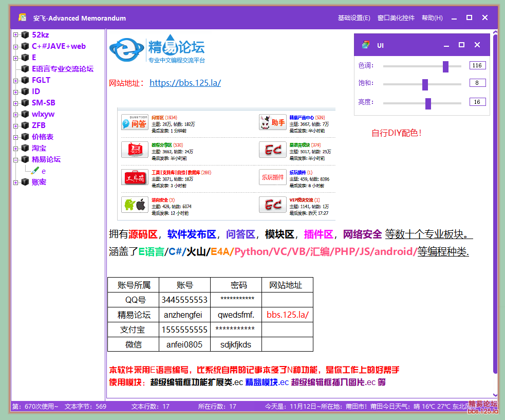
Task: Collapse the 精易论坛 tree node
Action: pos(15,159)
